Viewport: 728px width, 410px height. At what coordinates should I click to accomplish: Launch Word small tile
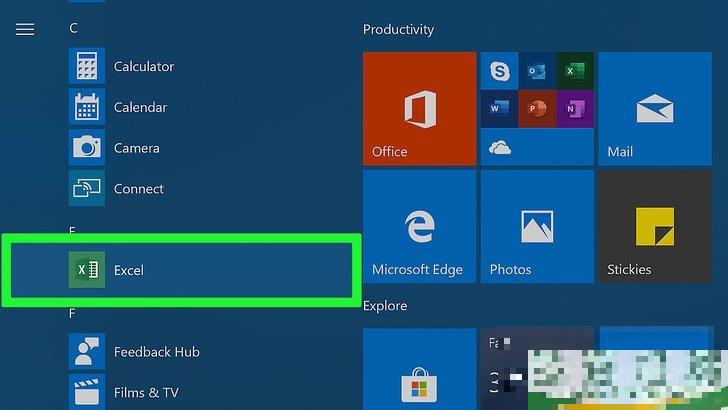pyautogui.click(x=499, y=108)
